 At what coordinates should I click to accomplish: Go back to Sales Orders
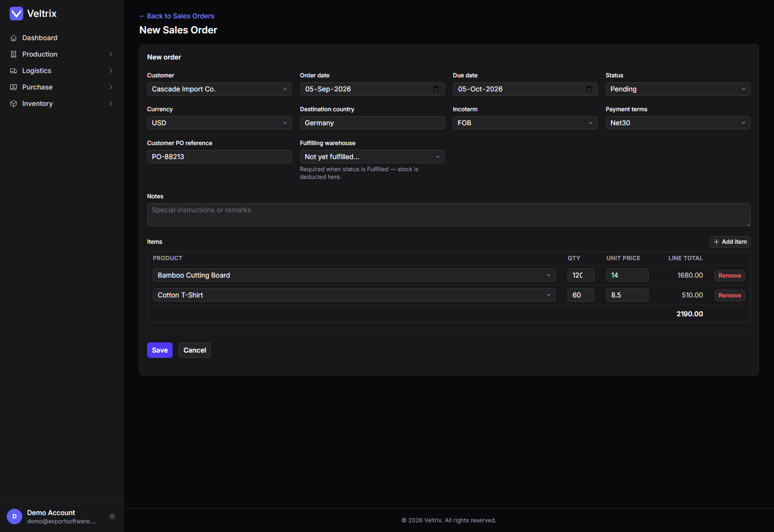click(x=177, y=16)
